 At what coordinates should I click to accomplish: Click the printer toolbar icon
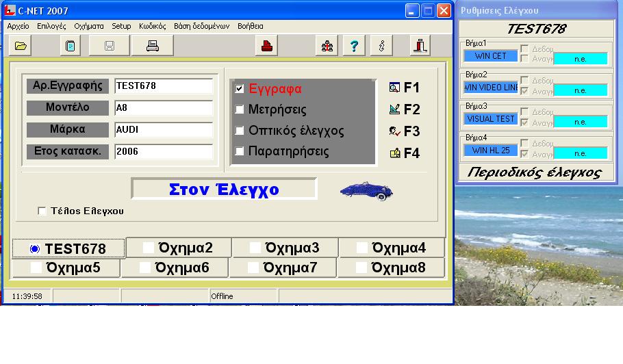coord(152,46)
